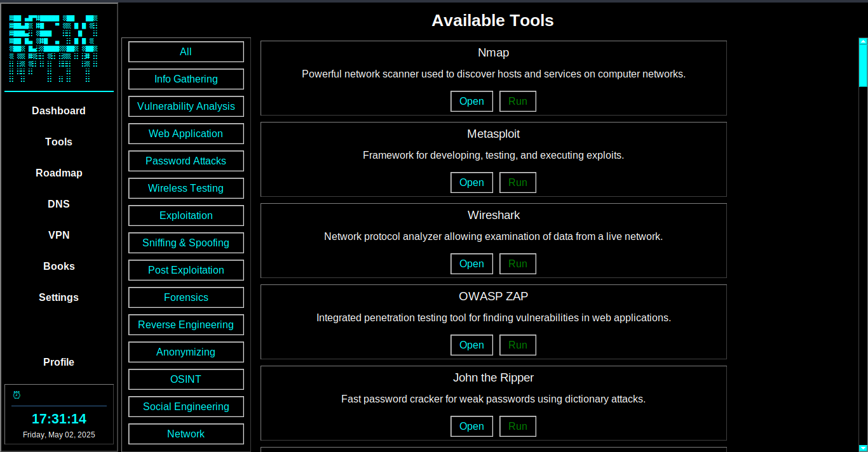Click the Available Tools heading
The width and height of the screenshot is (868, 452).
[493, 20]
